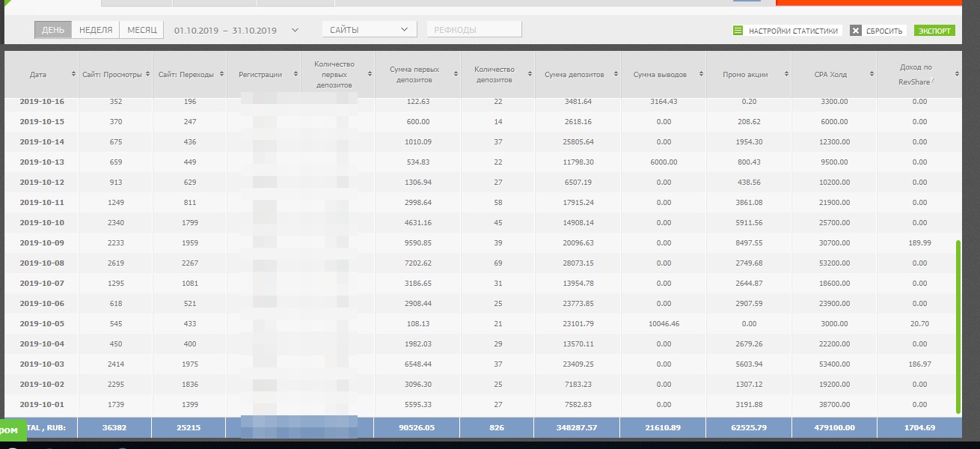
Task: Click total deposit count 826
Action: click(x=497, y=428)
